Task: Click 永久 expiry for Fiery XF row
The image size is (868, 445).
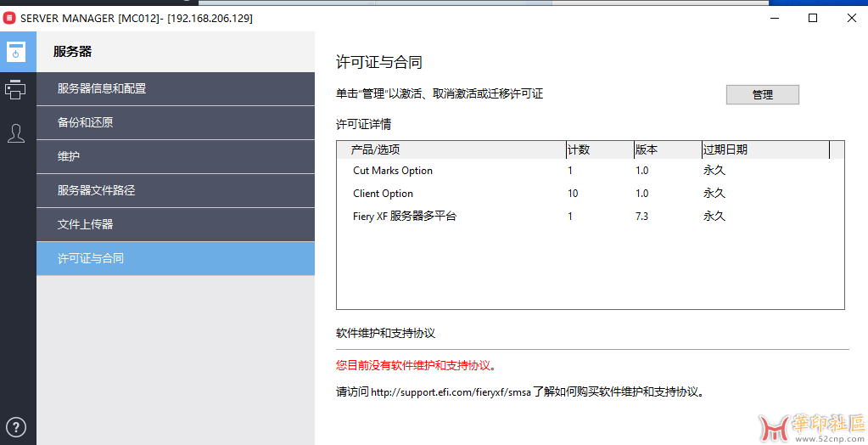Action: [714, 216]
